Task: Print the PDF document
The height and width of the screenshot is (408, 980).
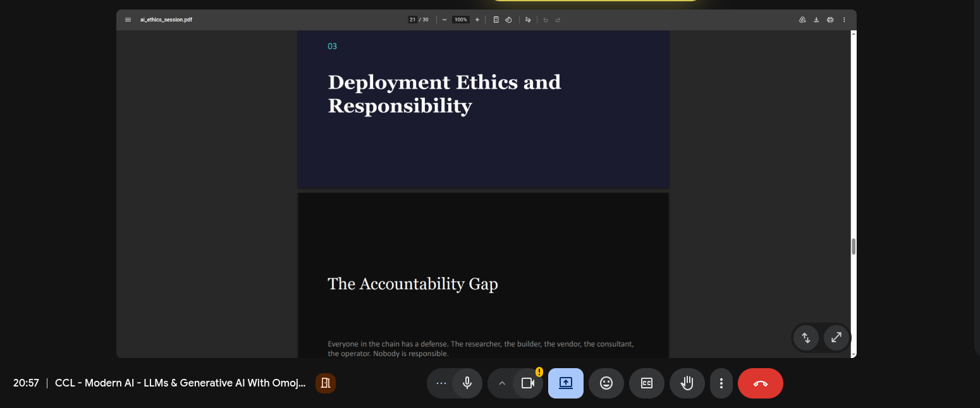Action: [830, 20]
